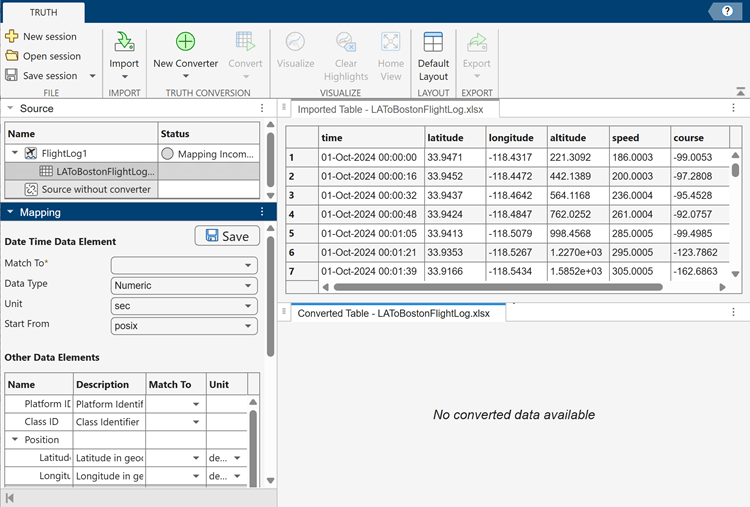Click the New Converter plus icon

coord(185,42)
